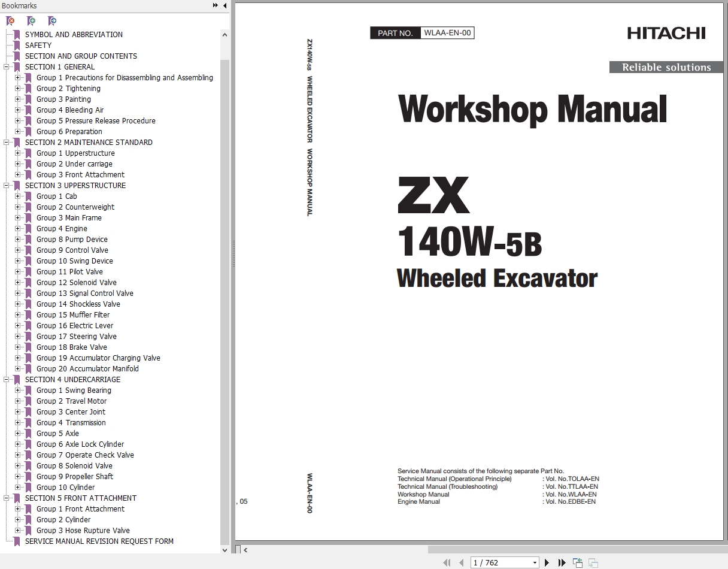Click bookmark icon next to Group 10 Cylinder
728x569 pixels.
[x=28, y=488]
